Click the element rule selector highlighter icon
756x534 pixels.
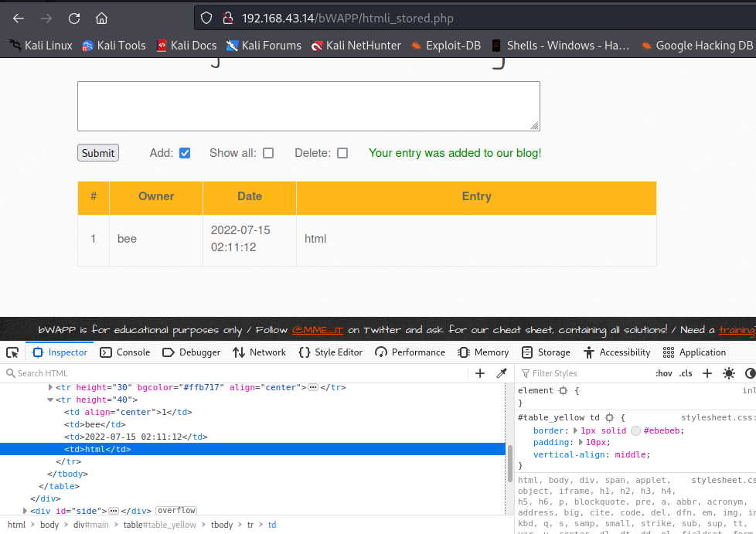pos(564,390)
